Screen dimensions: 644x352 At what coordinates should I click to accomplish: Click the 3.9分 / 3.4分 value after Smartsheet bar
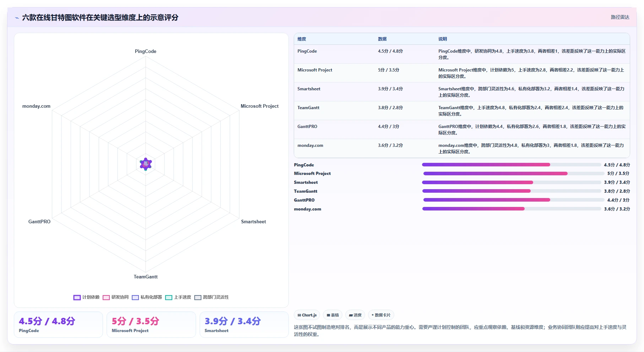point(617,182)
